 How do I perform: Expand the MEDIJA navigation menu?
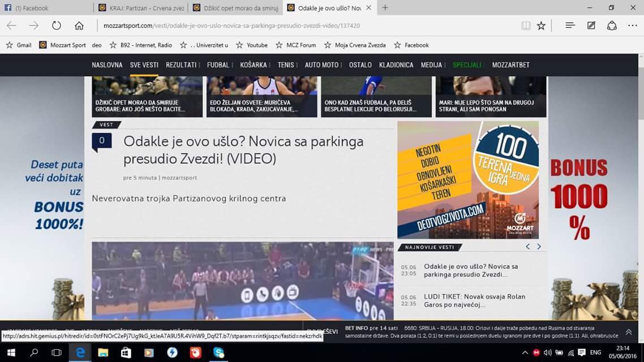(x=433, y=65)
